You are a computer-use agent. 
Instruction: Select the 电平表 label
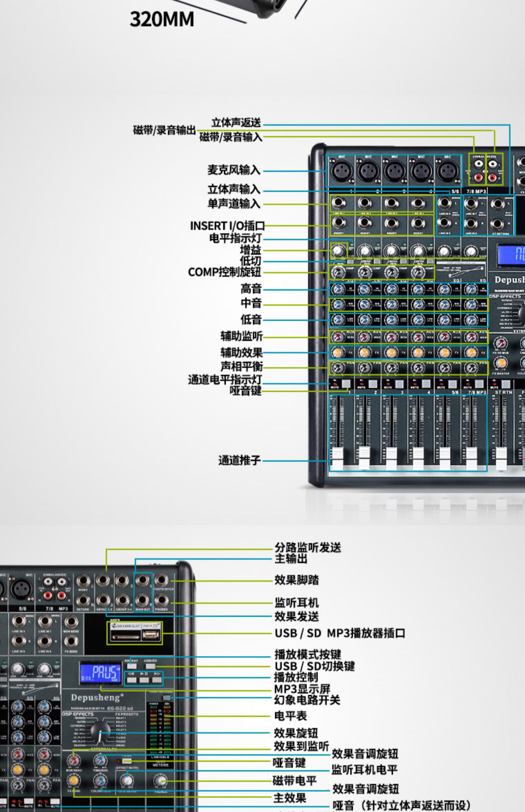click(290, 716)
